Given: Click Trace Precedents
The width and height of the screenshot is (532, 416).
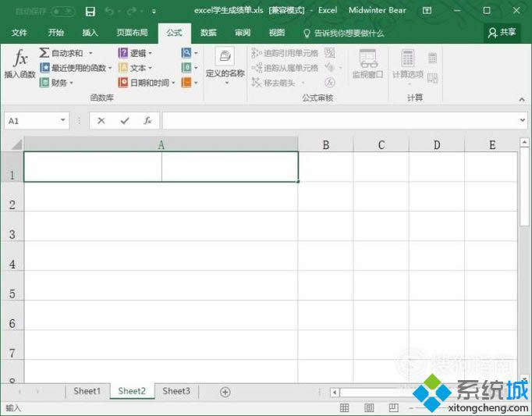Looking at the screenshot, I should pos(285,53).
